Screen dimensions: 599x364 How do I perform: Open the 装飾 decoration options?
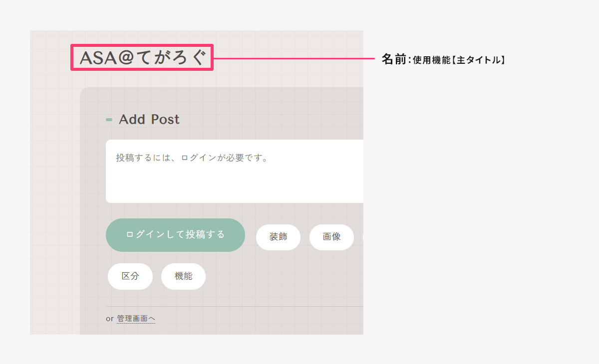pos(278,237)
